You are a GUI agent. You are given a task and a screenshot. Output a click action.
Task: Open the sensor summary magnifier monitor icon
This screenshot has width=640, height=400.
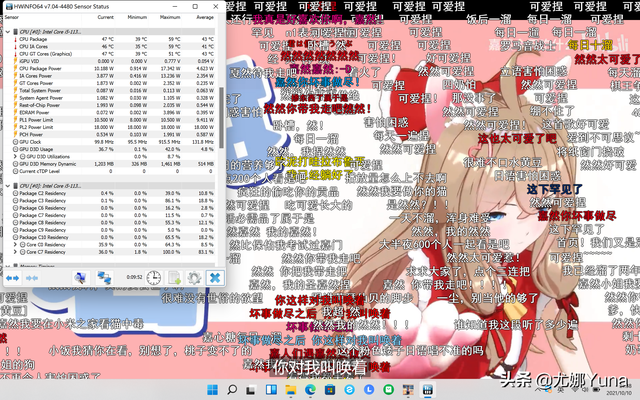coord(80,278)
